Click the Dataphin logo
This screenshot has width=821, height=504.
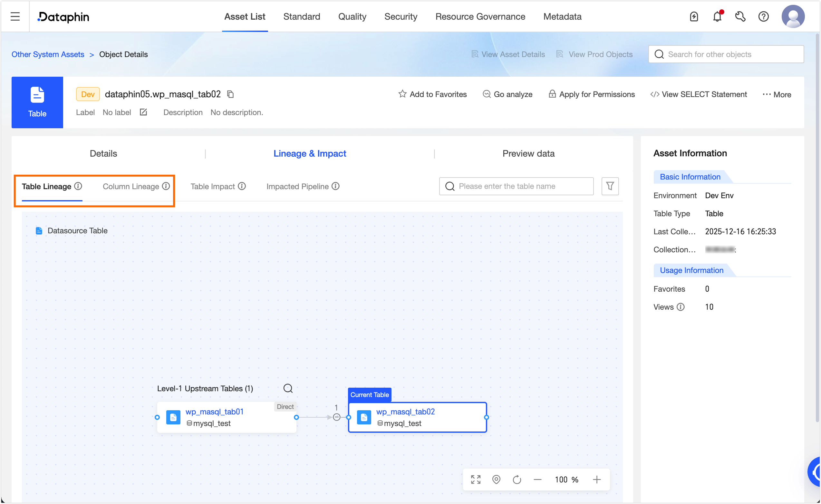pyautogui.click(x=63, y=17)
